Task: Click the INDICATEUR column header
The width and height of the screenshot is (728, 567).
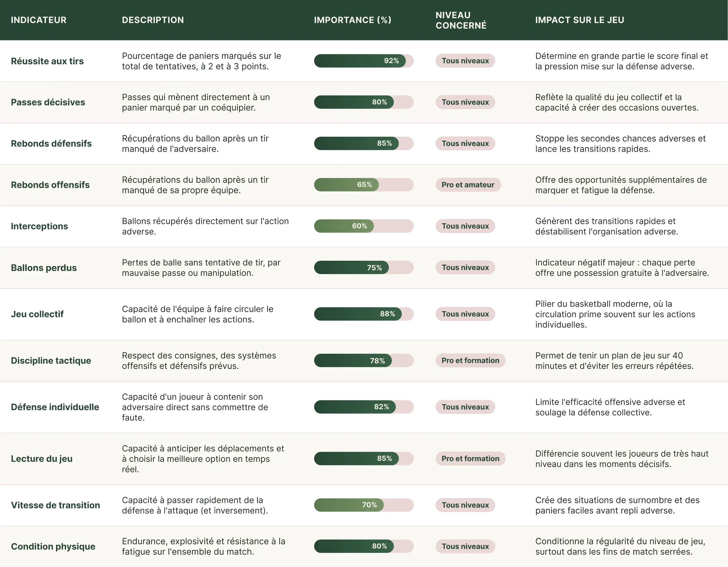Action: pyautogui.click(x=39, y=20)
